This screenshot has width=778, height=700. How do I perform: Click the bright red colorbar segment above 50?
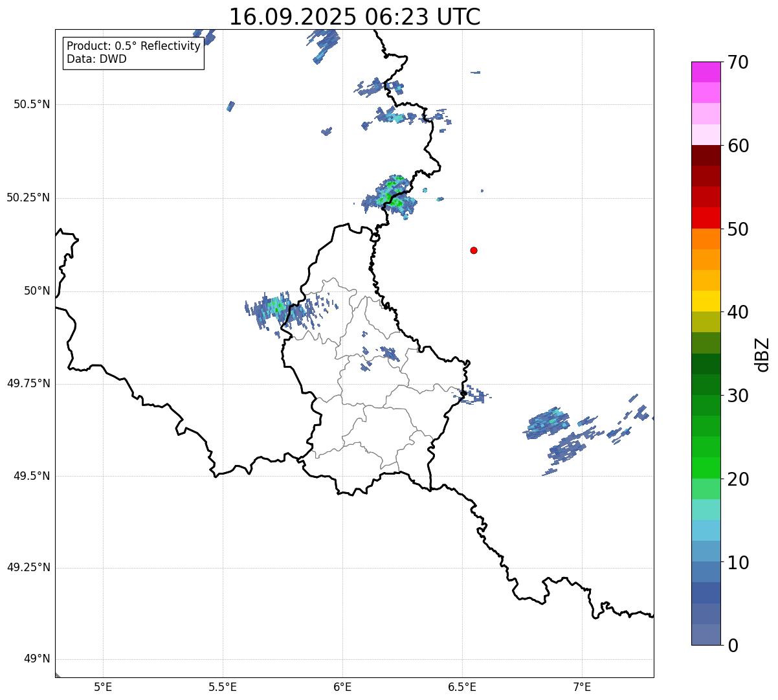[x=706, y=218]
